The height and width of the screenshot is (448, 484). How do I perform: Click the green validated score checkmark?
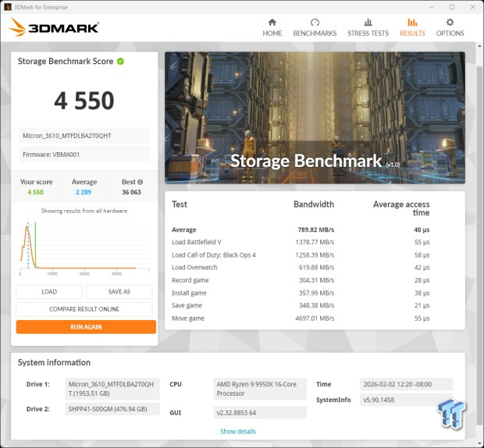pos(121,62)
